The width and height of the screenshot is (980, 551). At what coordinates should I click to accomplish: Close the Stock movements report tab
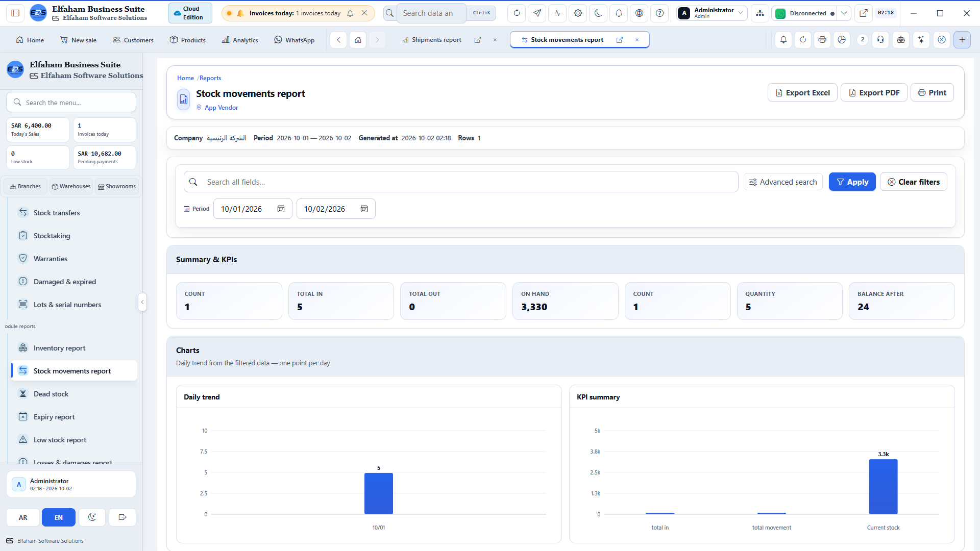(637, 40)
